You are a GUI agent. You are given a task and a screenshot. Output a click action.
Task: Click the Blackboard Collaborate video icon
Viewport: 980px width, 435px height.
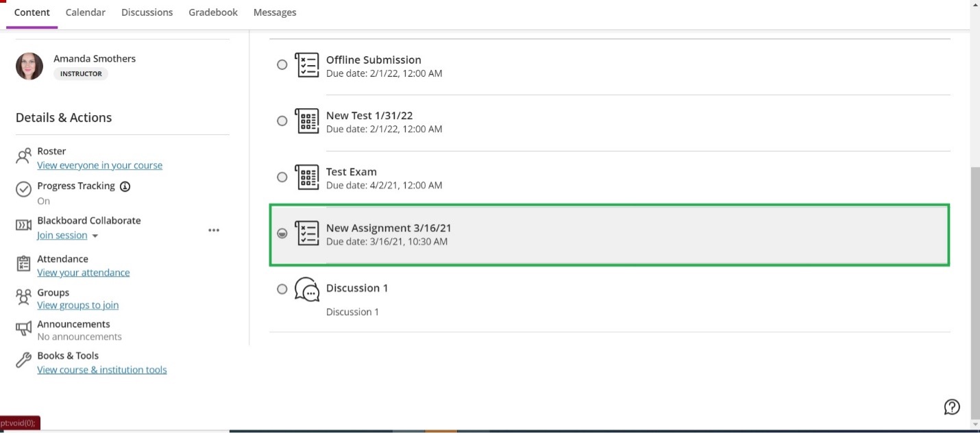tap(24, 225)
